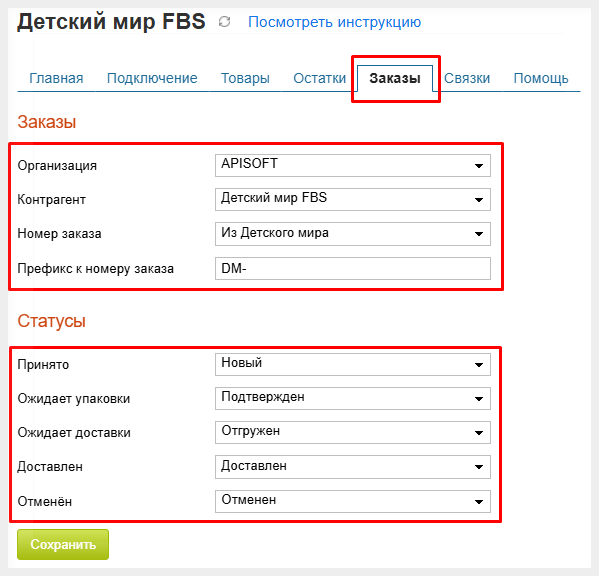Image resolution: width=599 pixels, height=576 pixels.
Task: Click the Префикс к номеру заказа field
Action: (x=353, y=269)
